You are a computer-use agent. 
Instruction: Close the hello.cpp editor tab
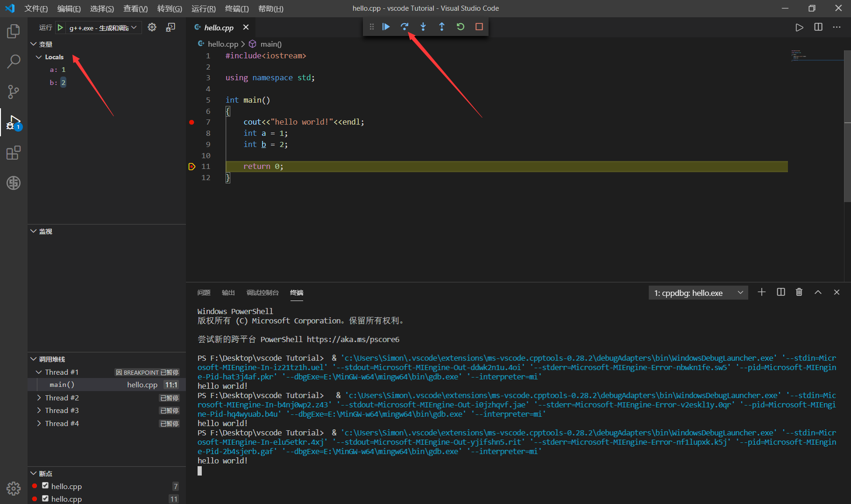click(x=246, y=27)
